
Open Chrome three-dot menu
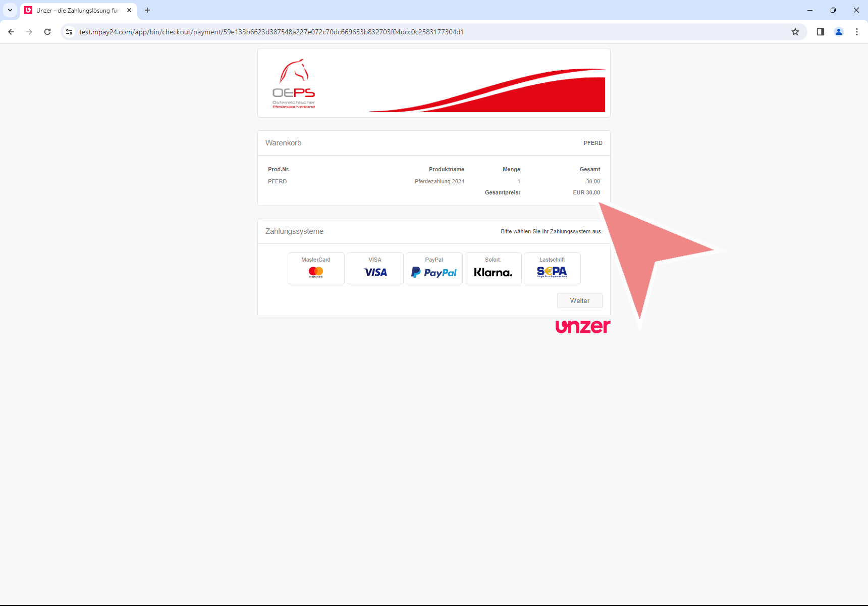pyautogui.click(x=857, y=32)
